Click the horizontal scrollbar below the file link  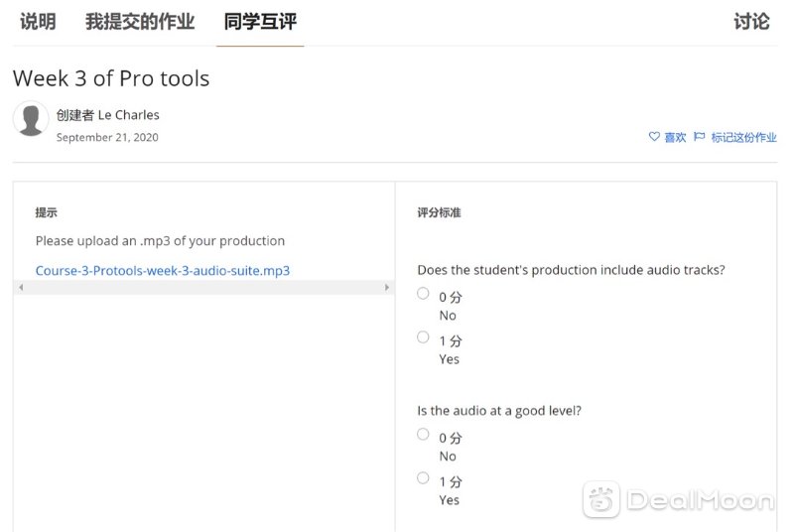click(x=203, y=287)
